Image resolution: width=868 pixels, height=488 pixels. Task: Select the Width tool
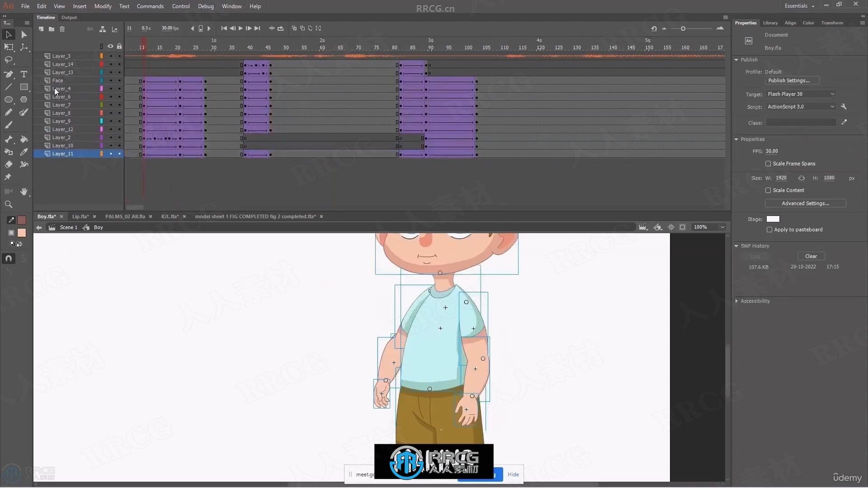[24, 164]
